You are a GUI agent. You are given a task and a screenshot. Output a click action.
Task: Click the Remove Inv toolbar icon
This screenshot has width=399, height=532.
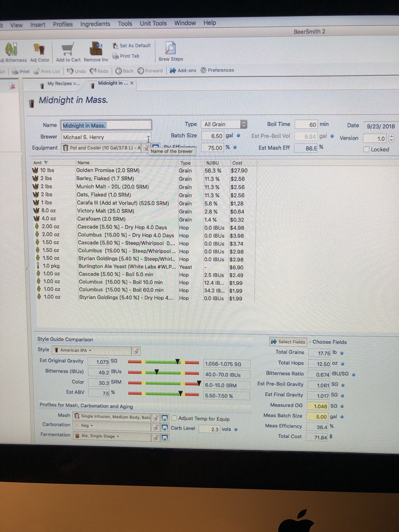(96, 49)
